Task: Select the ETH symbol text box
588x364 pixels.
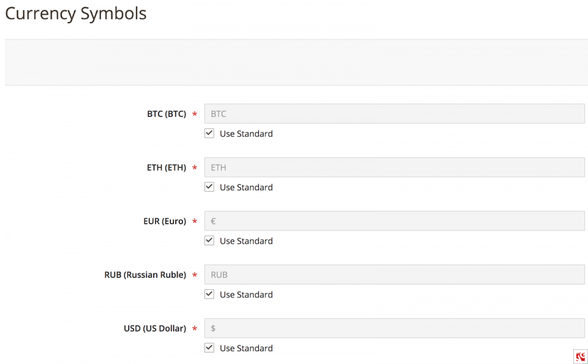Action: coord(394,167)
